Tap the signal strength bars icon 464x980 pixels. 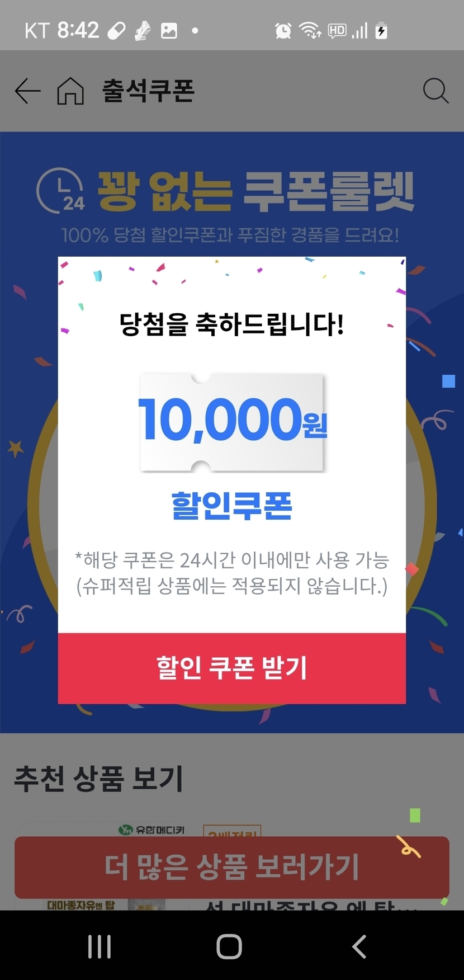tap(360, 31)
